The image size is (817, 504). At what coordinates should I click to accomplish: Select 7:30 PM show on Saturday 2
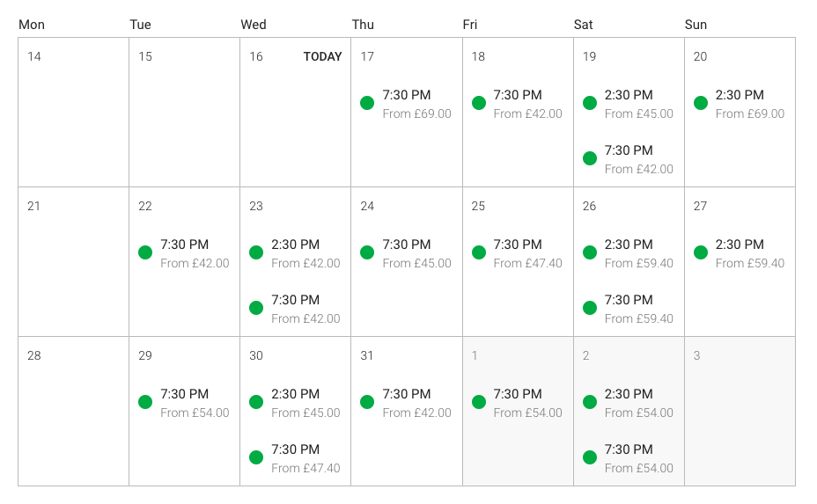(629, 458)
